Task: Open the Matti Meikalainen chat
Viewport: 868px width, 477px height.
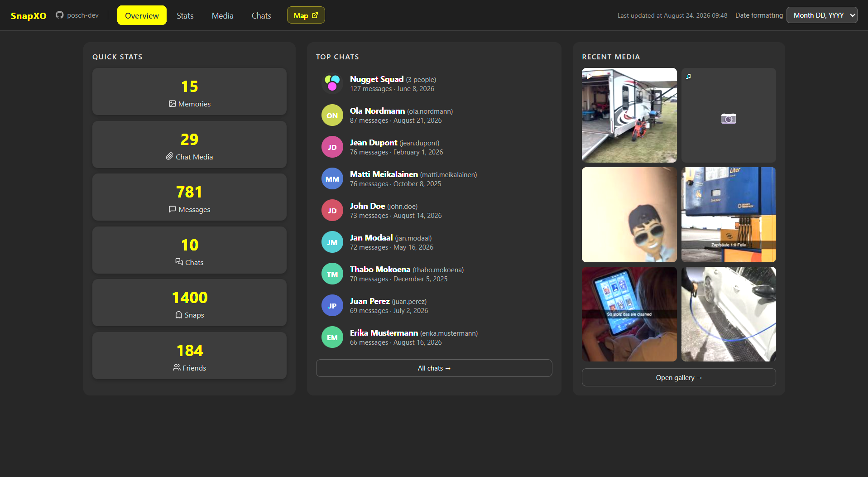Action: 434,179
